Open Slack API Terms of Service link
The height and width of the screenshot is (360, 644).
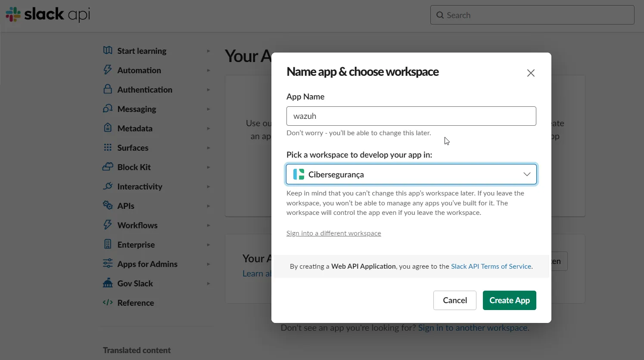491,266
